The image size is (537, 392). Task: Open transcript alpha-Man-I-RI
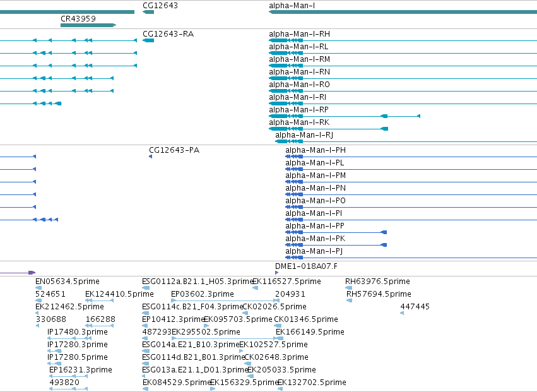(403, 104)
